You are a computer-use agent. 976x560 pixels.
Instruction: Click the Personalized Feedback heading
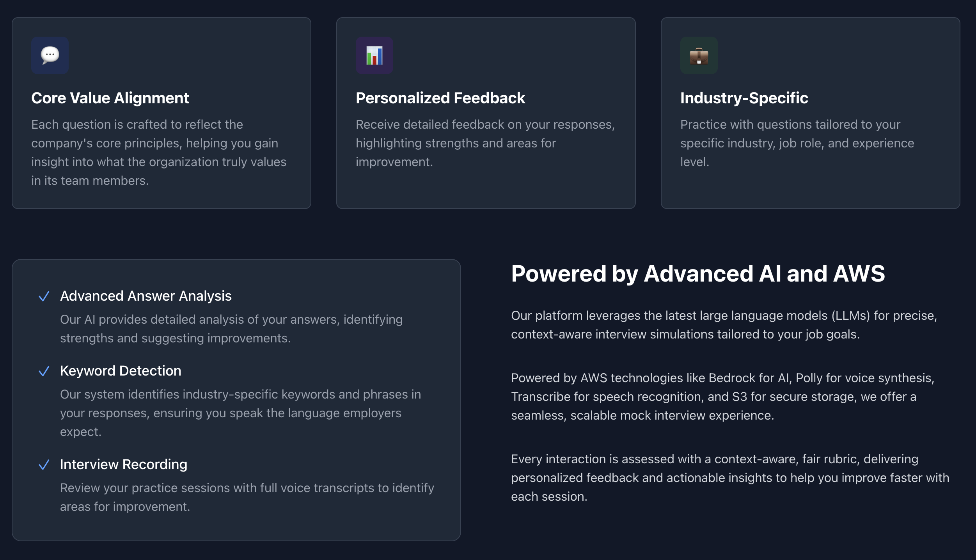440,98
